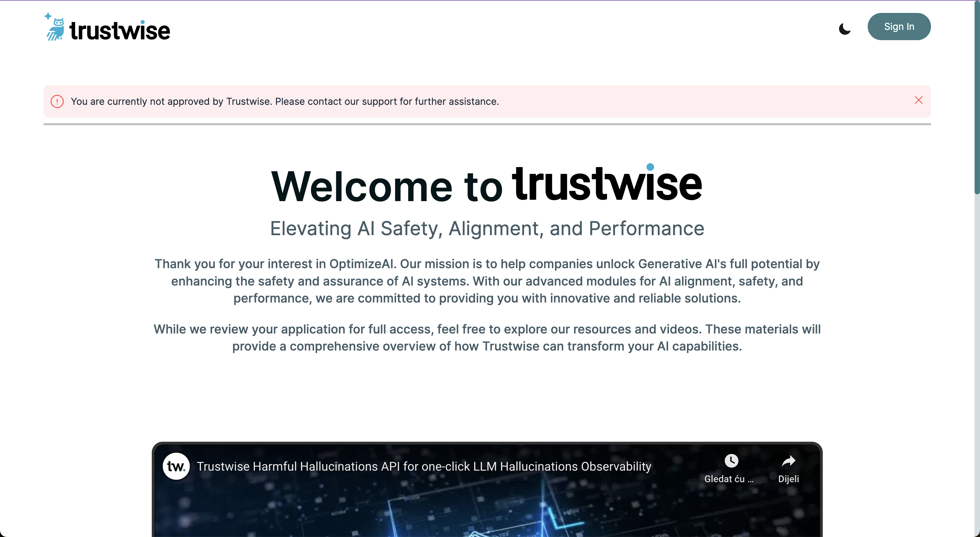Image resolution: width=980 pixels, height=537 pixels.
Task: Click the 'Welcome to' heading text
Action: click(387, 186)
